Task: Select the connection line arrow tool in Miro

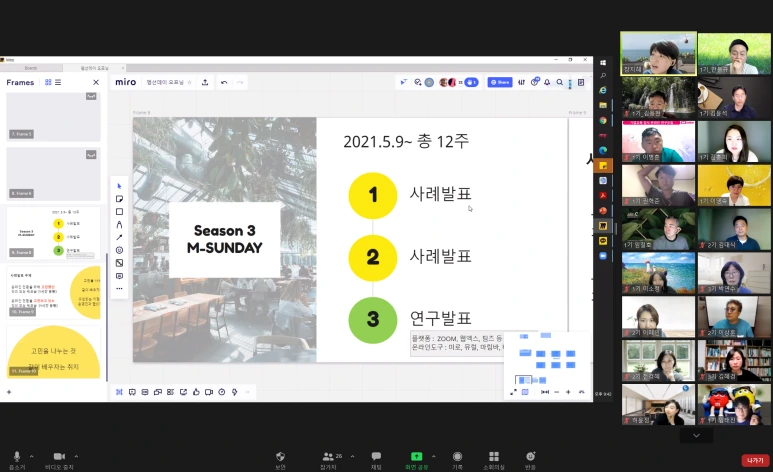Action: tap(119, 237)
